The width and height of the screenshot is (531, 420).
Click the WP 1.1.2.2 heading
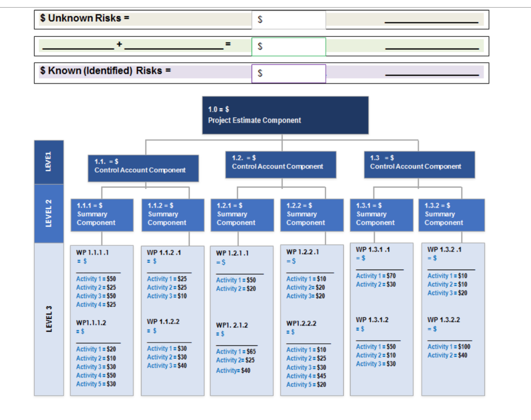pos(163,322)
